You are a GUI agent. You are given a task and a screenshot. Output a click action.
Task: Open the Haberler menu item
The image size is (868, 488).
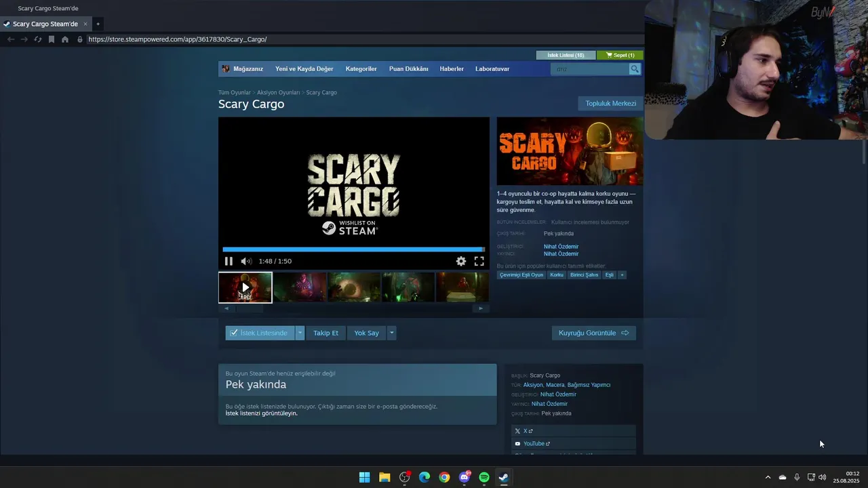(x=452, y=68)
